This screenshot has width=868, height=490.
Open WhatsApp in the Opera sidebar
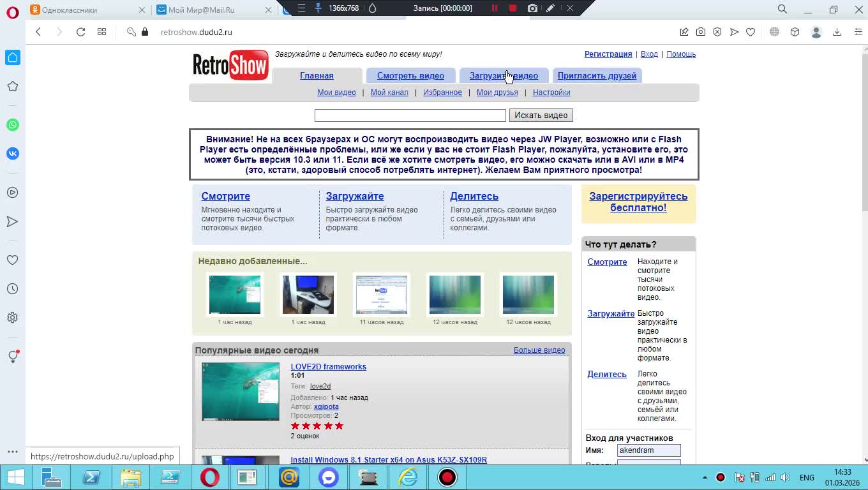click(13, 125)
